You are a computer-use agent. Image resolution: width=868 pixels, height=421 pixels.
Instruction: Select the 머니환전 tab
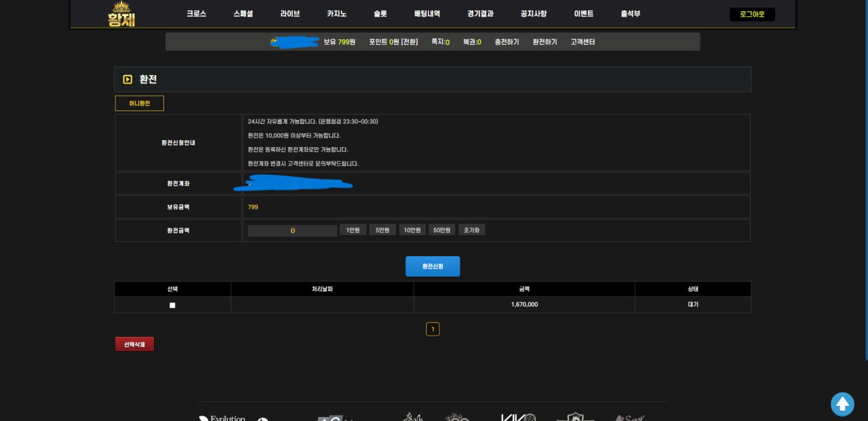click(x=140, y=103)
